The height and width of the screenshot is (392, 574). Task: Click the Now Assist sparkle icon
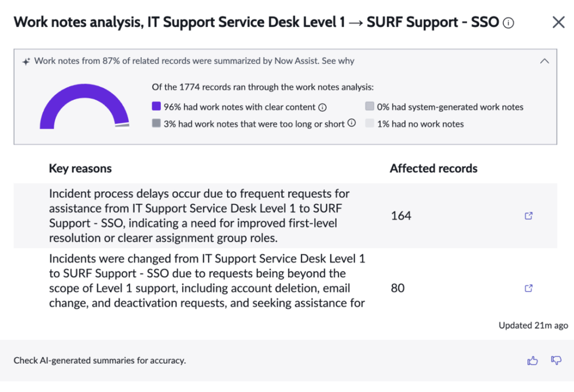pos(26,61)
